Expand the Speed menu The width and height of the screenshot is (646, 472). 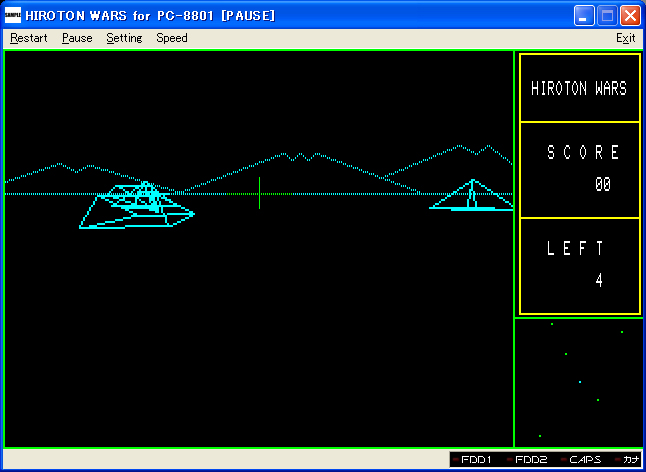tap(171, 38)
